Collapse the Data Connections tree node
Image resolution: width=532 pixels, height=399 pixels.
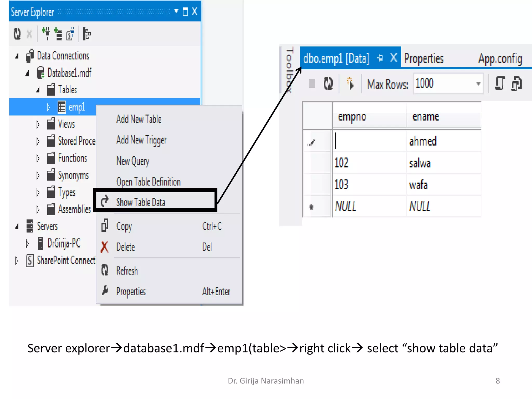point(17,56)
